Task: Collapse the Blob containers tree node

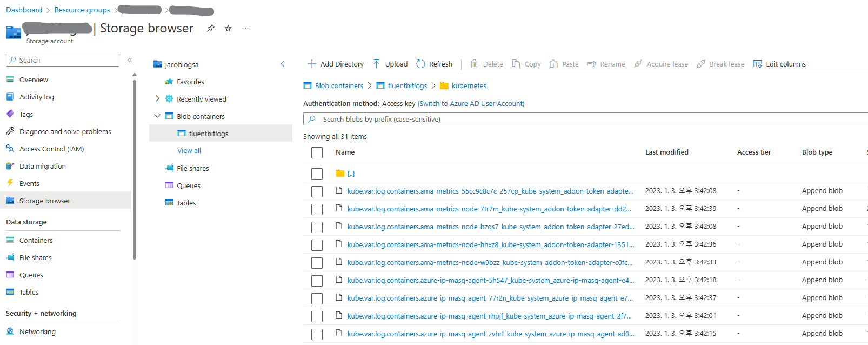Action: pyautogui.click(x=157, y=116)
